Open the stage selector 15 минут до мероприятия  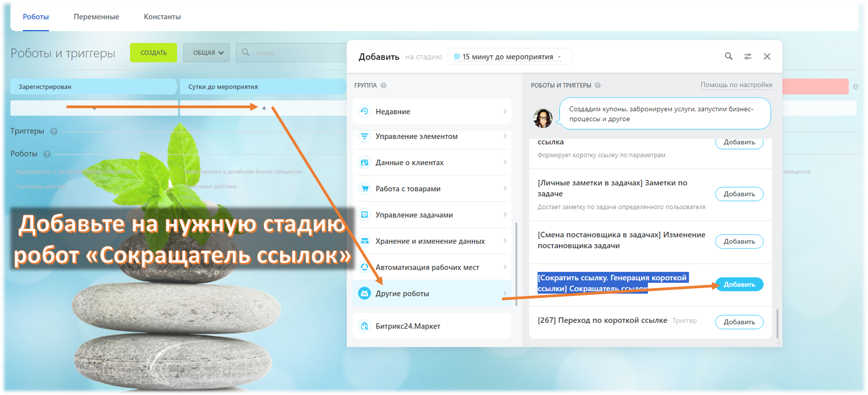coord(510,57)
